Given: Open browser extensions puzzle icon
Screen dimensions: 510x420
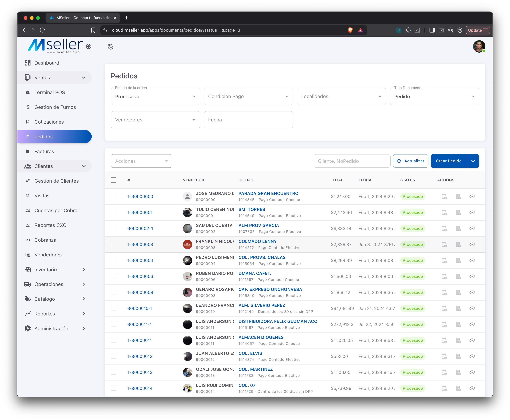Looking at the screenshot, I should pos(408,30).
